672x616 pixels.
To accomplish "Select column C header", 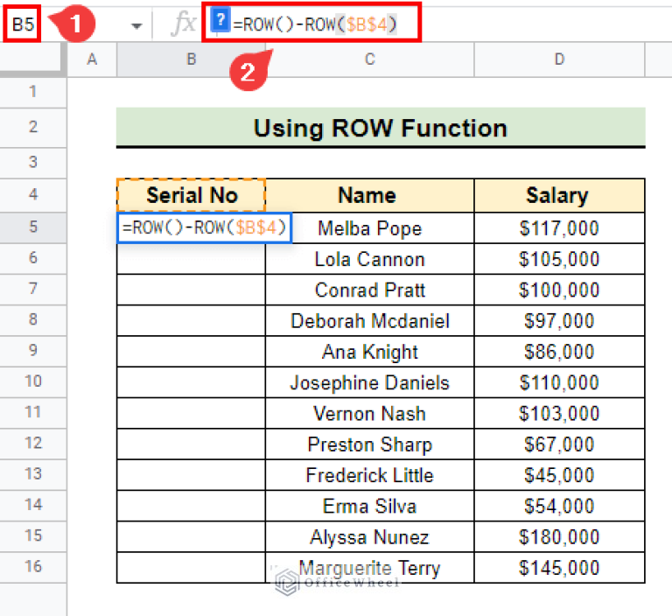I will pos(369,59).
